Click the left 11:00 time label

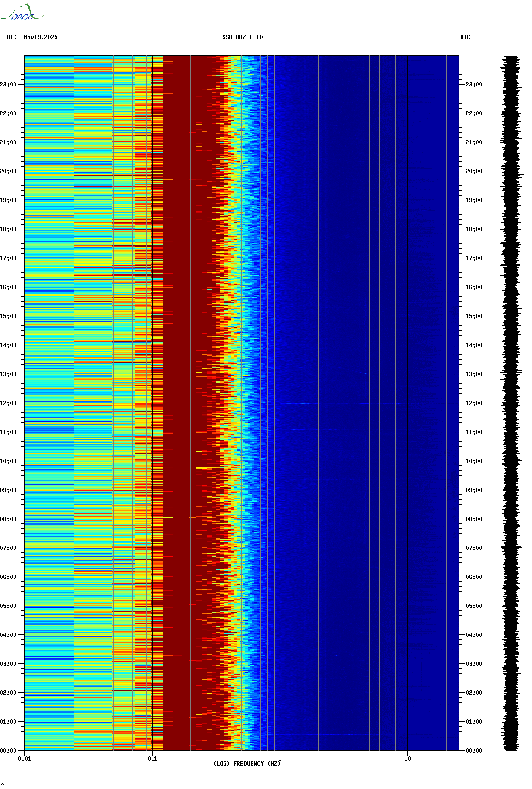8,432
